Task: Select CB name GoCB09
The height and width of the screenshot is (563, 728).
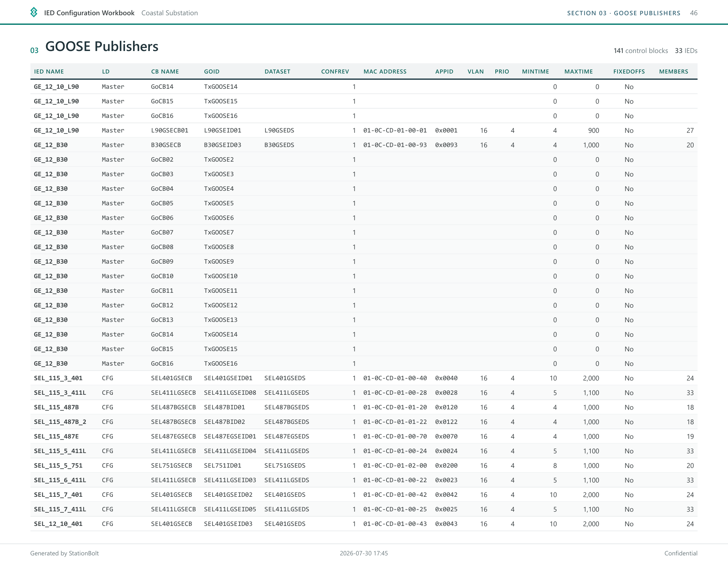Action: pyautogui.click(x=162, y=262)
